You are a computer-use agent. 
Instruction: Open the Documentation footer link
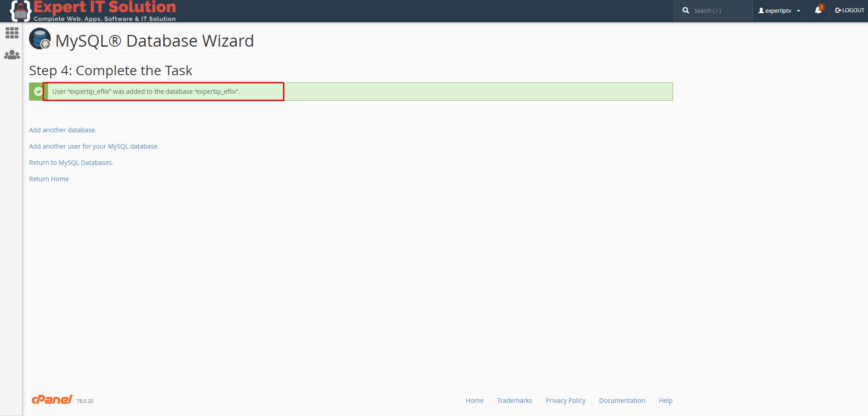(622, 401)
